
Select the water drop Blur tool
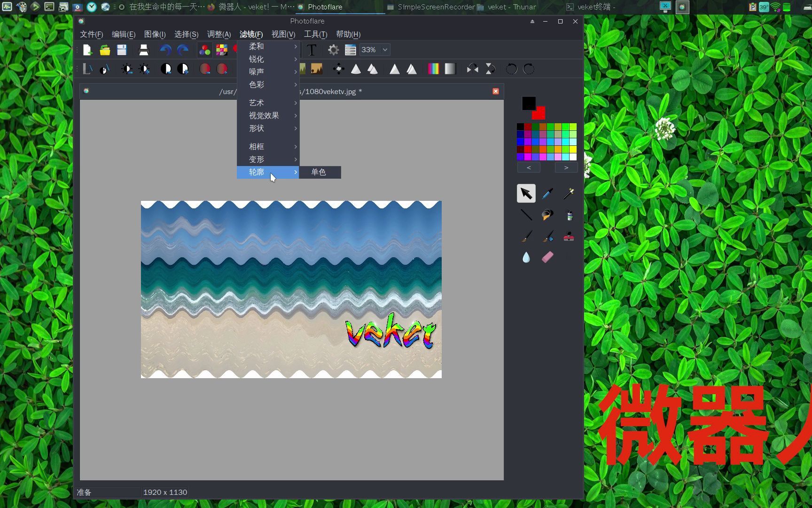click(526, 257)
